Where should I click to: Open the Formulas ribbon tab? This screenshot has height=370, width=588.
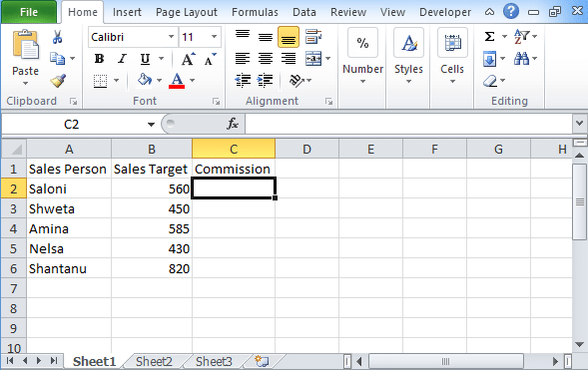pyautogui.click(x=255, y=12)
